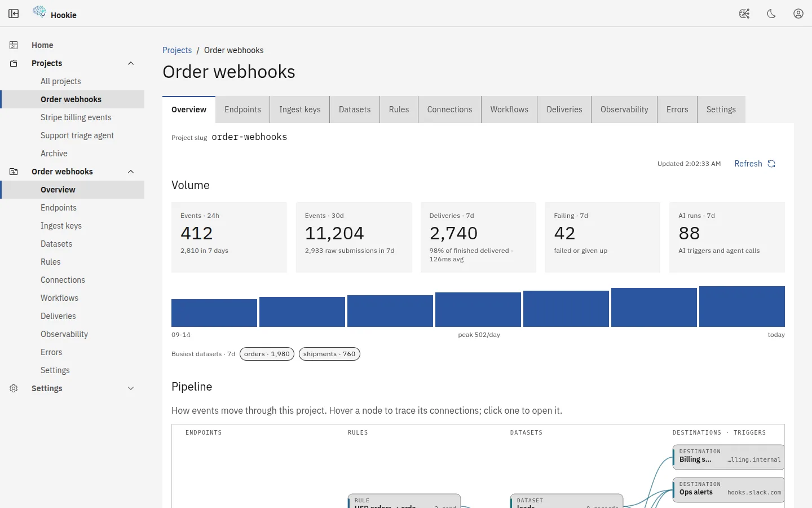Viewport: 812px width, 508px height.
Task: Expand the Settings section chevron
Action: [x=131, y=388]
